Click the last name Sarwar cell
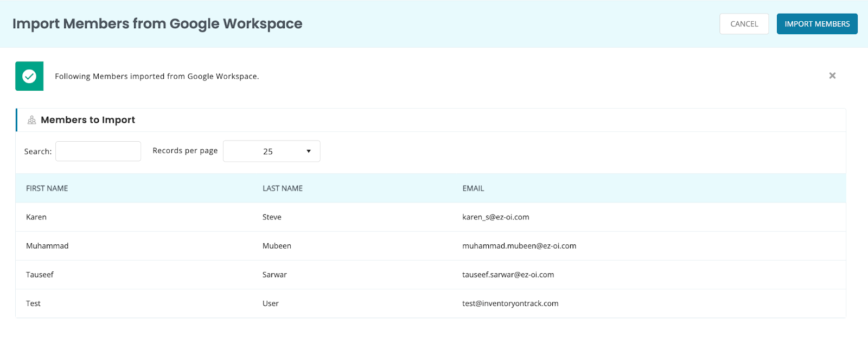The height and width of the screenshot is (341, 868). (x=275, y=275)
